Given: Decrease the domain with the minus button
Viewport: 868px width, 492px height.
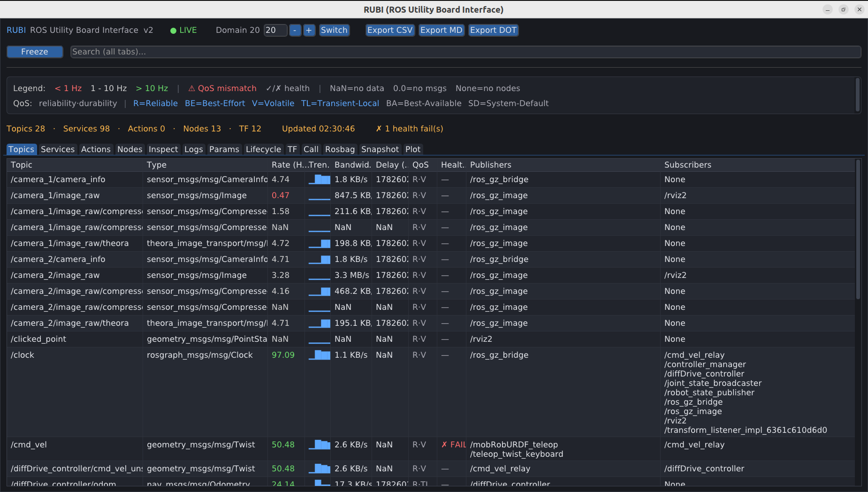Looking at the screenshot, I should pyautogui.click(x=295, y=30).
